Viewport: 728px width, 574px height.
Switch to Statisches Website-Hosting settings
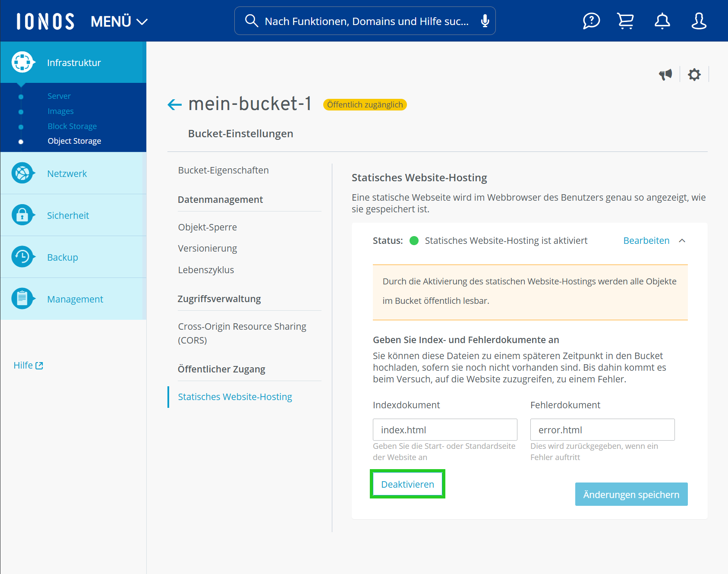point(235,396)
